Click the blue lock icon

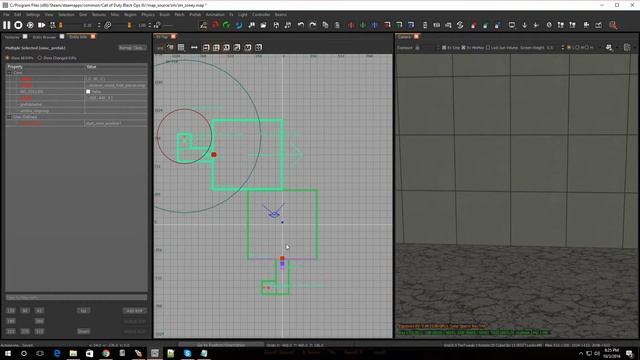coord(497,25)
